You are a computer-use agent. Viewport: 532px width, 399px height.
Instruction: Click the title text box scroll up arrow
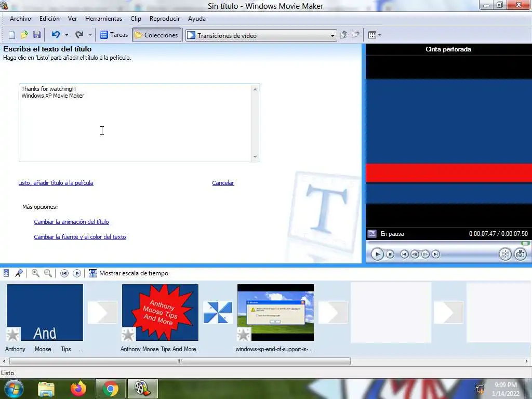tap(255, 89)
